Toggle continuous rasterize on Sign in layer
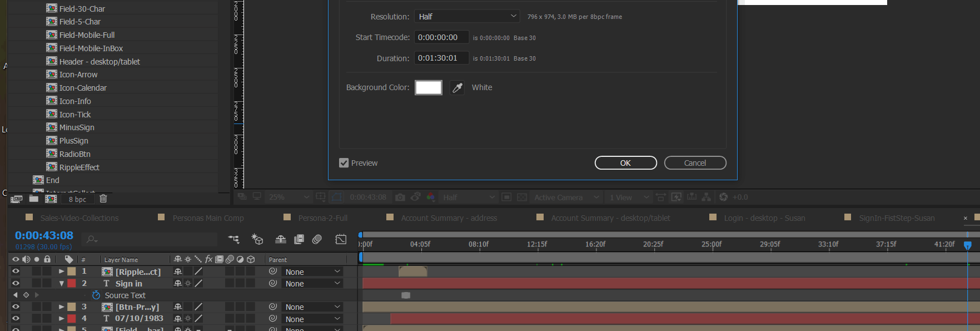 [188, 283]
